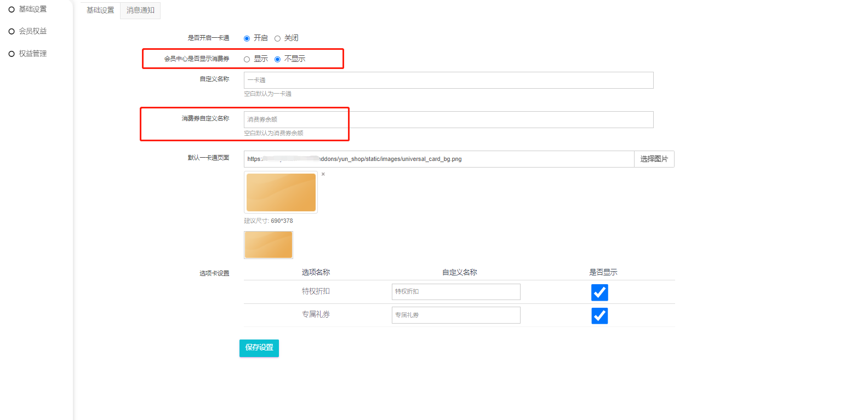Open 权益管理 in the left sidebar

pos(32,54)
